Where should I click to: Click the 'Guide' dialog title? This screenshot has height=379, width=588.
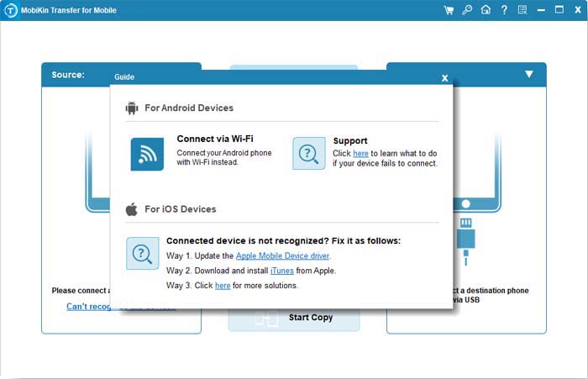[x=124, y=77]
